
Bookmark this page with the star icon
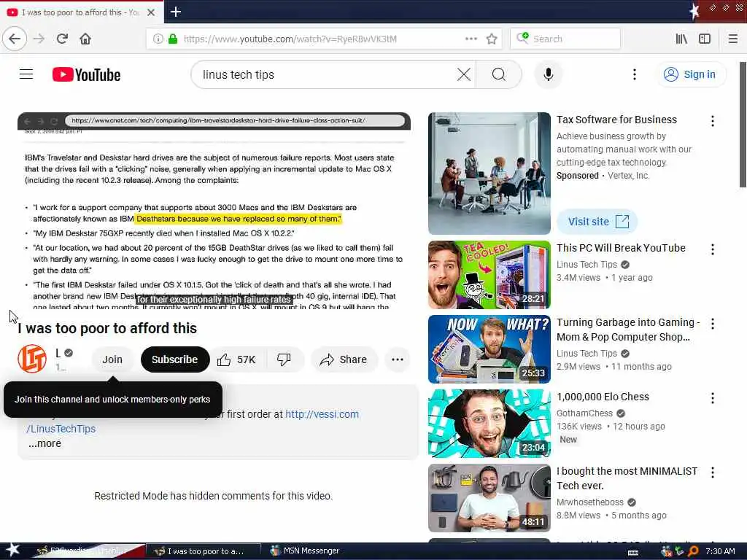point(492,39)
